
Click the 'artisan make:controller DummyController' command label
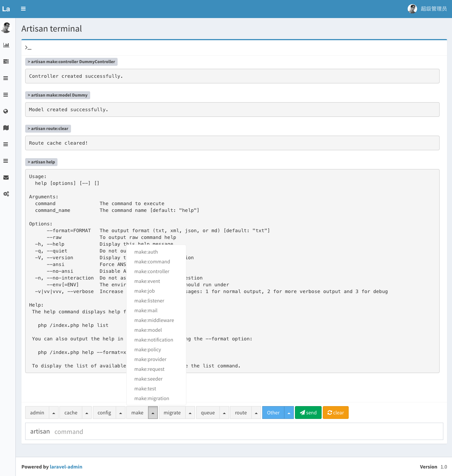point(71,62)
